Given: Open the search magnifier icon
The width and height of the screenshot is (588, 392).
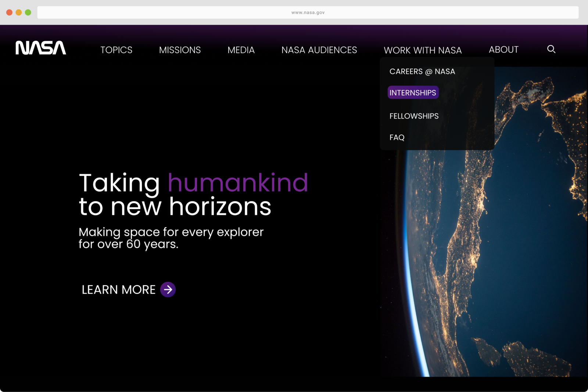Looking at the screenshot, I should pyautogui.click(x=551, y=49).
